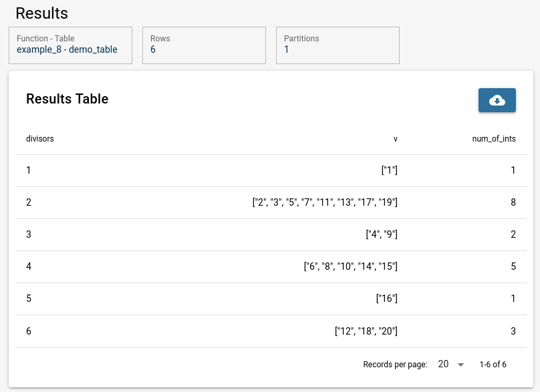This screenshot has height=392, width=540.
Task: Click the num_of_ints value 8
Action: (513, 202)
